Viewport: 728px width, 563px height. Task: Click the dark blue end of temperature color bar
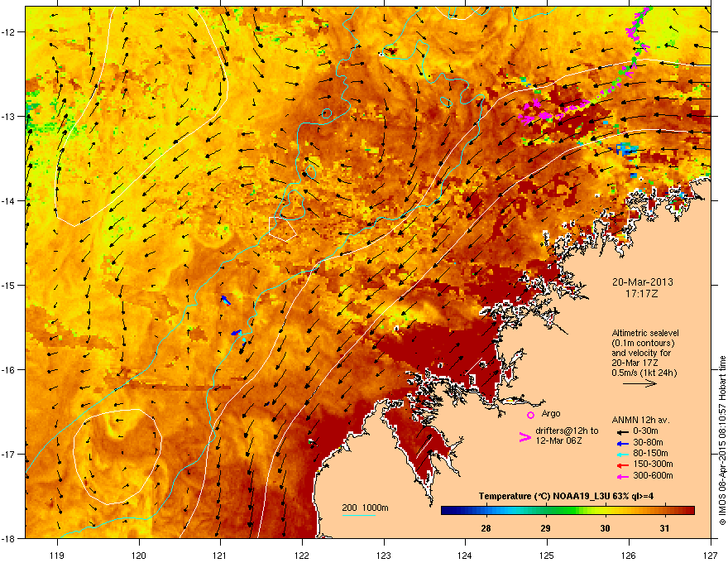(x=448, y=511)
